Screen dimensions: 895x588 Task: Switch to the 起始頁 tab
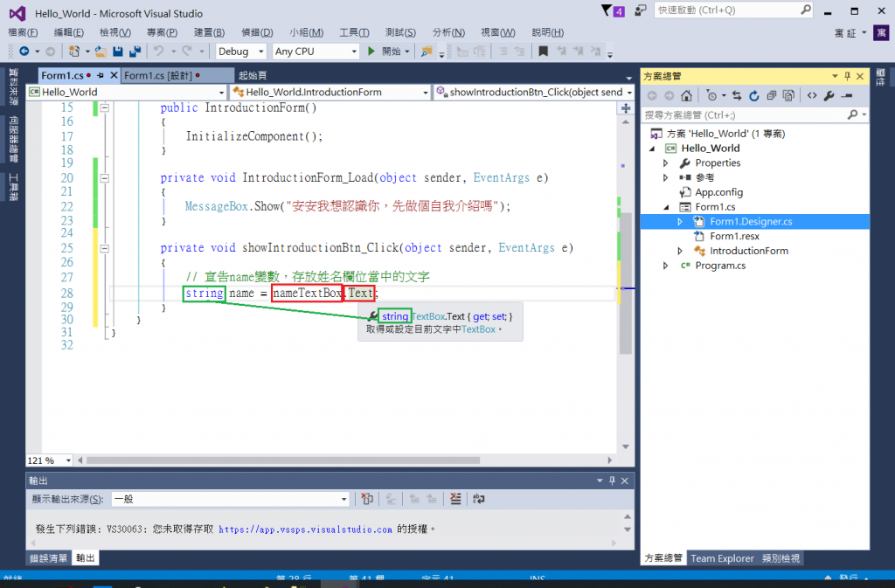pyautogui.click(x=253, y=75)
